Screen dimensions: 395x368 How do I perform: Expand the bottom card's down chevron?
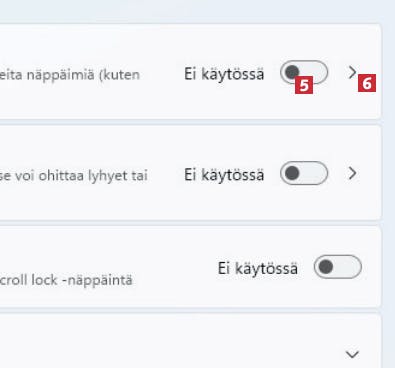[x=352, y=354]
